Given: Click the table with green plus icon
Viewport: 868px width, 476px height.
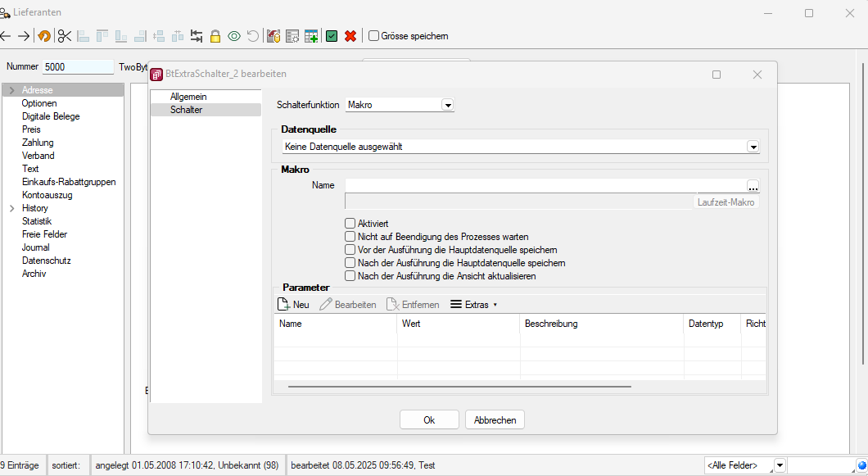Looking at the screenshot, I should [311, 36].
